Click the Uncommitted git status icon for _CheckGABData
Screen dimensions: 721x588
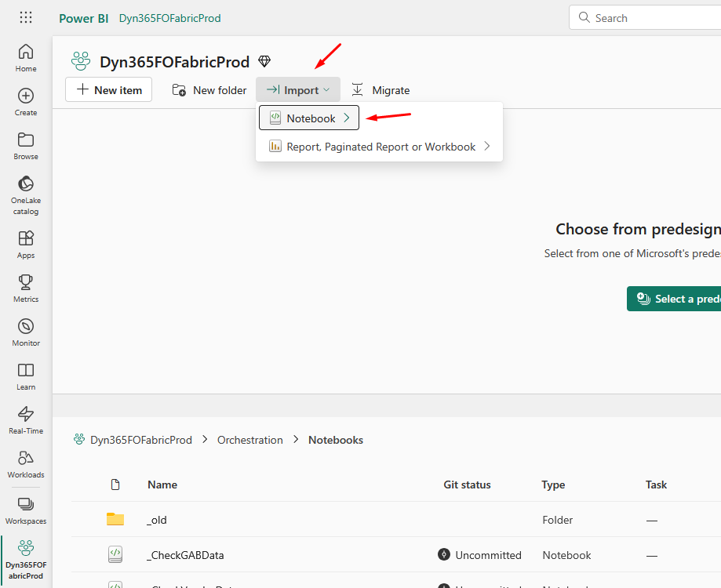(x=444, y=554)
